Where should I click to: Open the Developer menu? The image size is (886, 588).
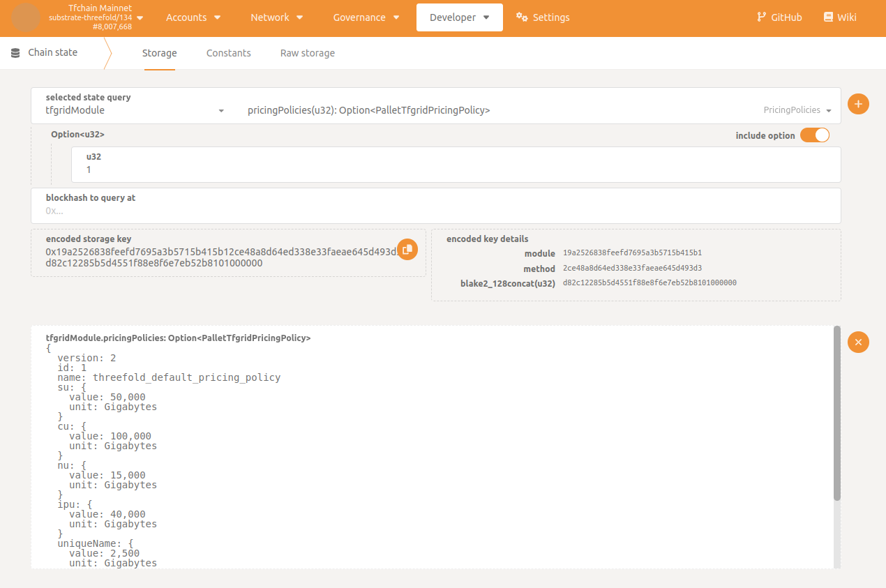(x=459, y=17)
